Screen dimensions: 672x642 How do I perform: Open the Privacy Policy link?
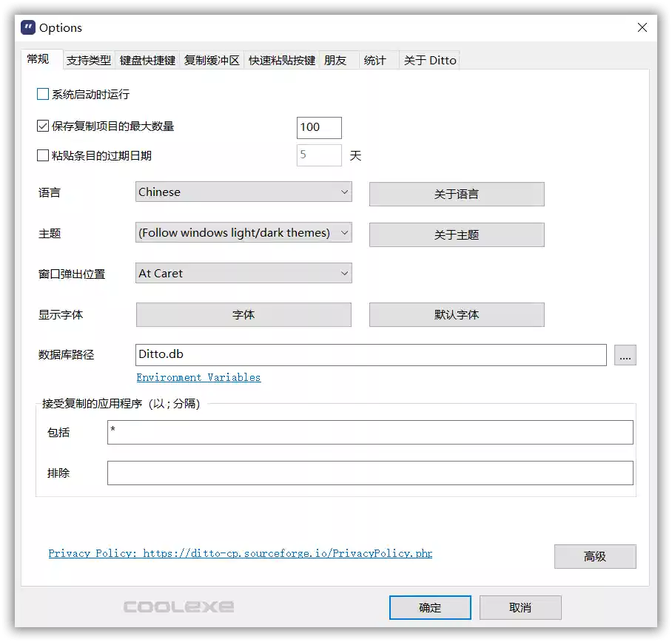point(240,553)
